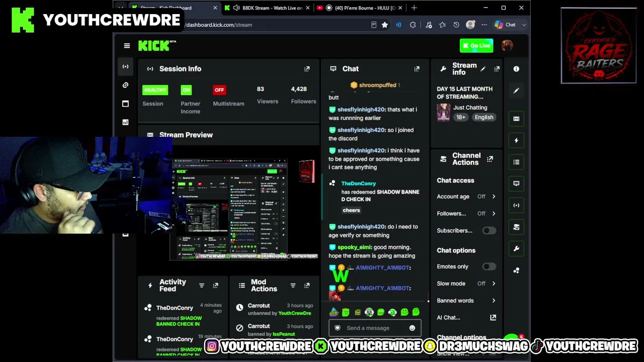The image size is (644, 362).
Task: Open the profile avatar menu
Action: point(507,46)
